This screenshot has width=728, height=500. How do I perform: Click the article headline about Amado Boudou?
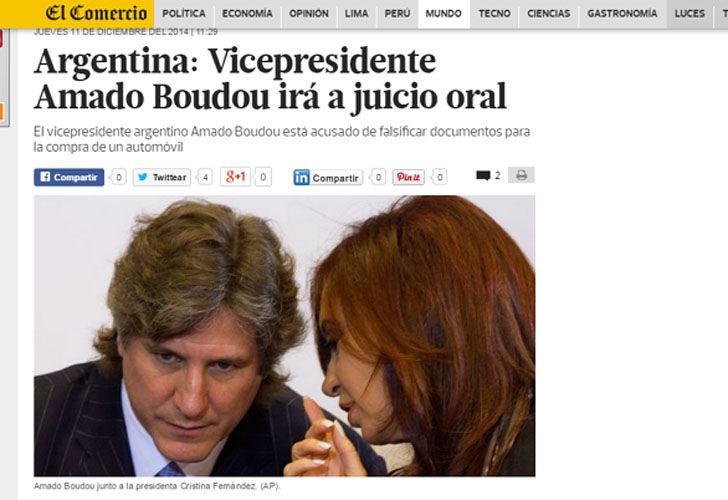coord(270,78)
